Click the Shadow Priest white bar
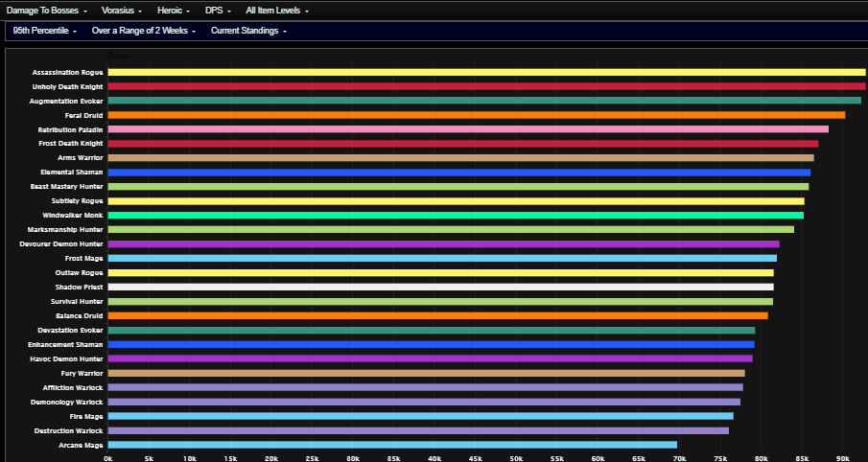868x462 pixels. tap(440, 288)
